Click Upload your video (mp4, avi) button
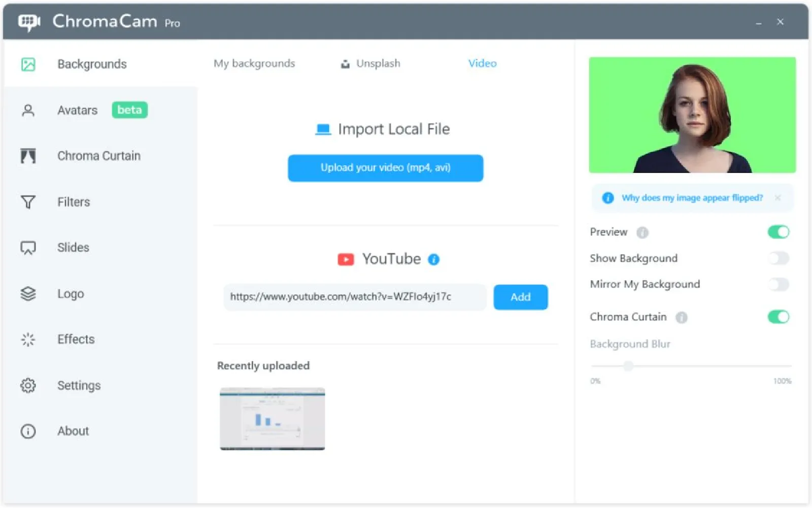Viewport: 812px width, 508px height. 386,168
